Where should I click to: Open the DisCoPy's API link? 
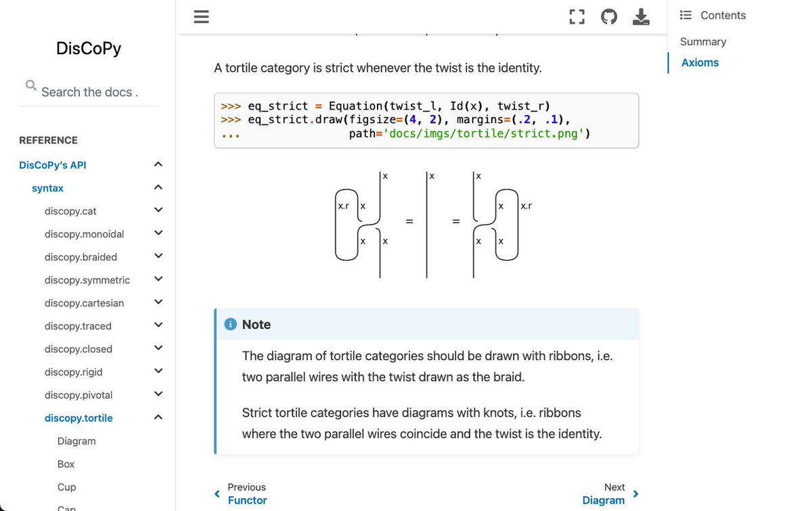53,165
